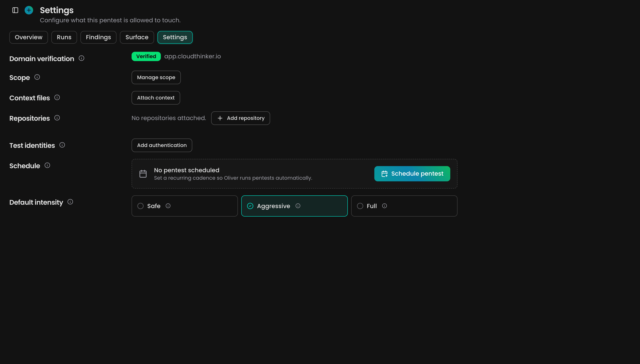The image size is (640, 364).
Task: Toggle the sidebar panel icon
Action: [x=15, y=10]
